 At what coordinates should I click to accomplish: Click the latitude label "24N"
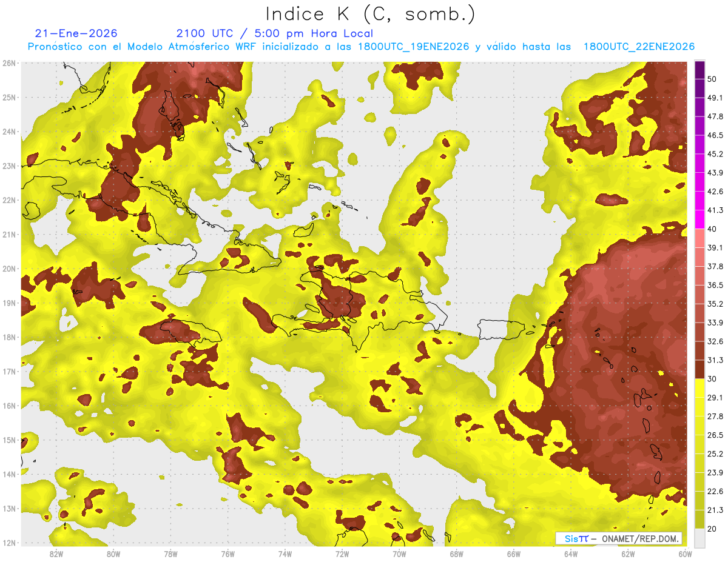[x=9, y=132]
